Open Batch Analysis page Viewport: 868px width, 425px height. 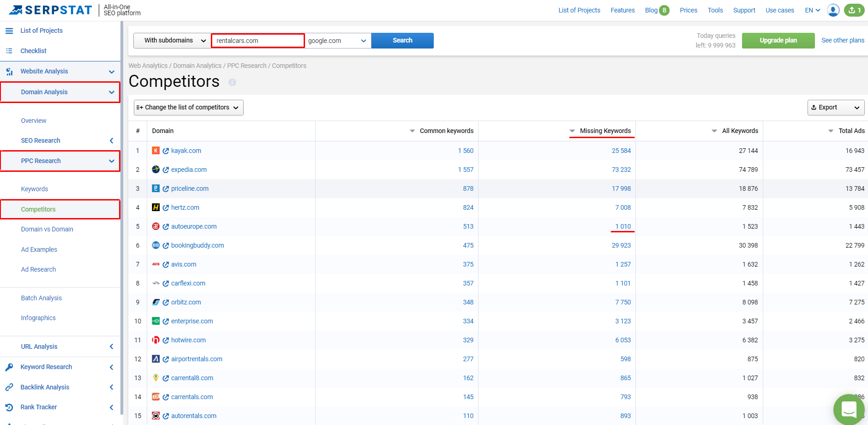(x=42, y=298)
